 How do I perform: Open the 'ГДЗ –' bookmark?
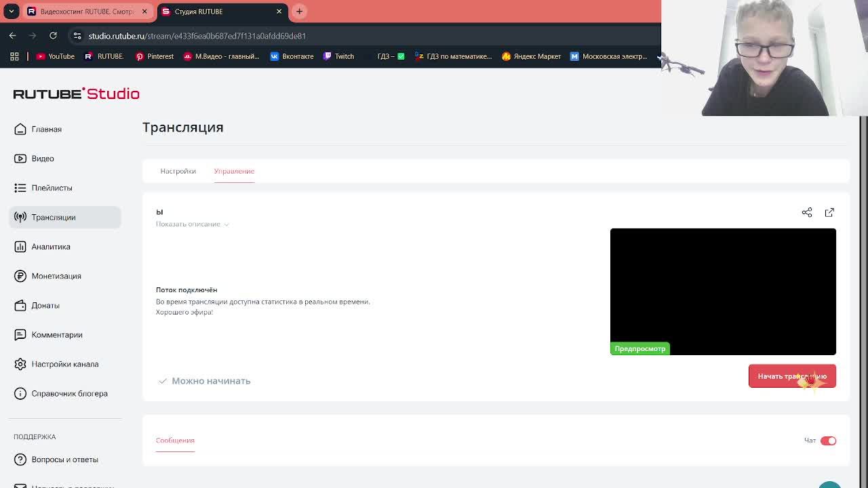(x=391, y=56)
